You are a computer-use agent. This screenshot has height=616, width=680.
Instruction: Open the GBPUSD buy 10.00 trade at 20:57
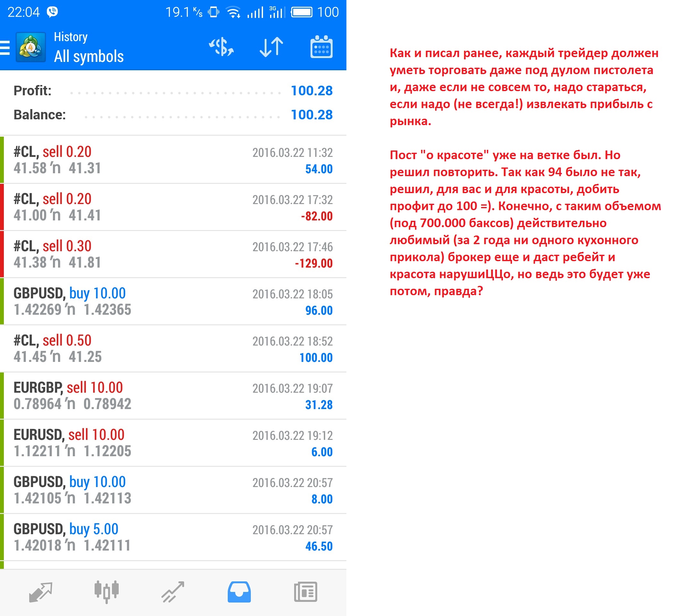174,491
